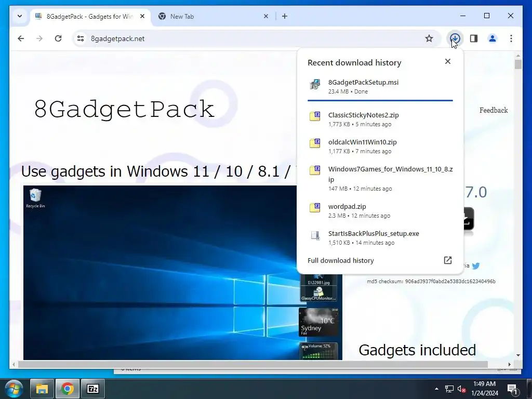This screenshot has width=532, height=399.
Task: Open the ClassicStickyNotes2.zip download entry
Action: coord(380,119)
